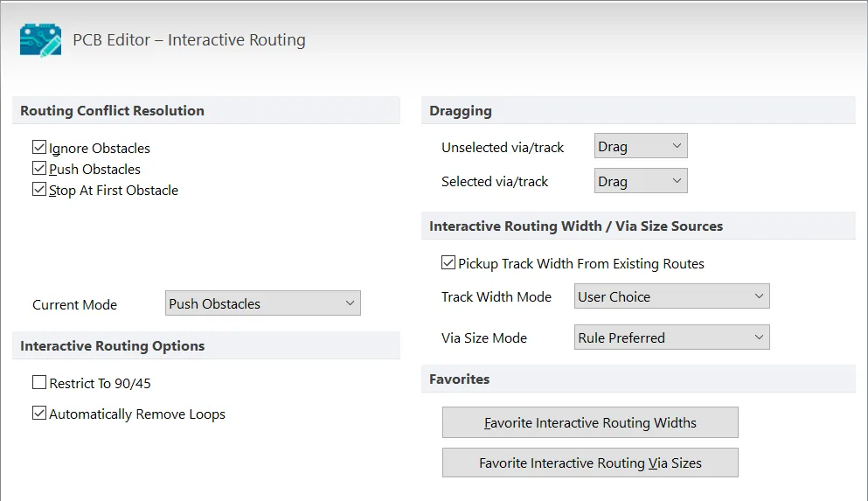Expand the Unselected via/track dropdown

[640, 147]
